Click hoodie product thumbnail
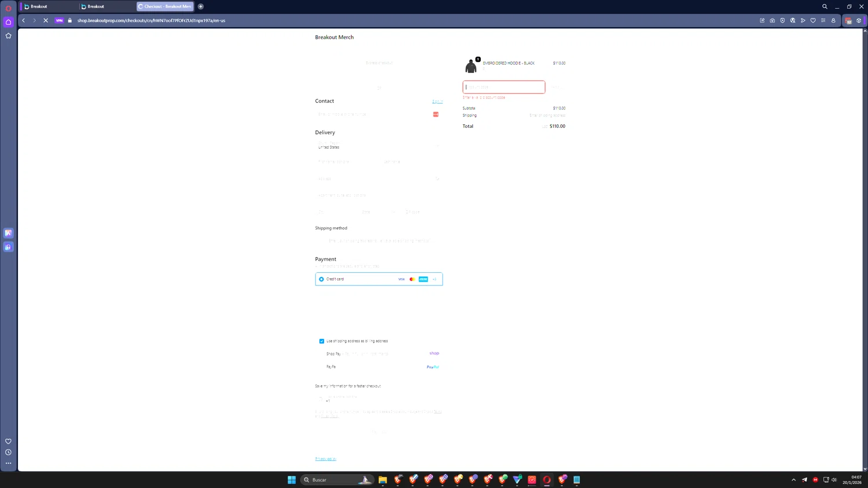 (x=471, y=66)
